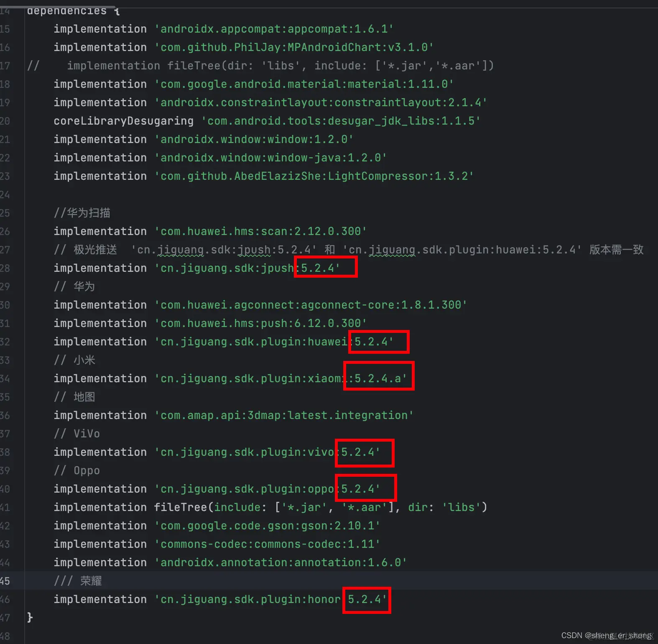This screenshot has width=658, height=644.
Task: Click the fileTree include *.jar *.aar line
Action: (x=270, y=507)
